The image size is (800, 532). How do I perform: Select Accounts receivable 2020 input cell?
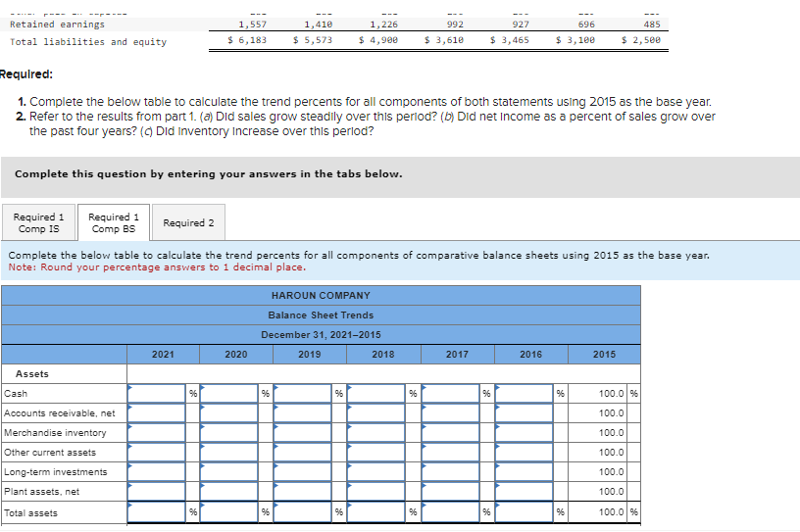(x=229, y=413)
